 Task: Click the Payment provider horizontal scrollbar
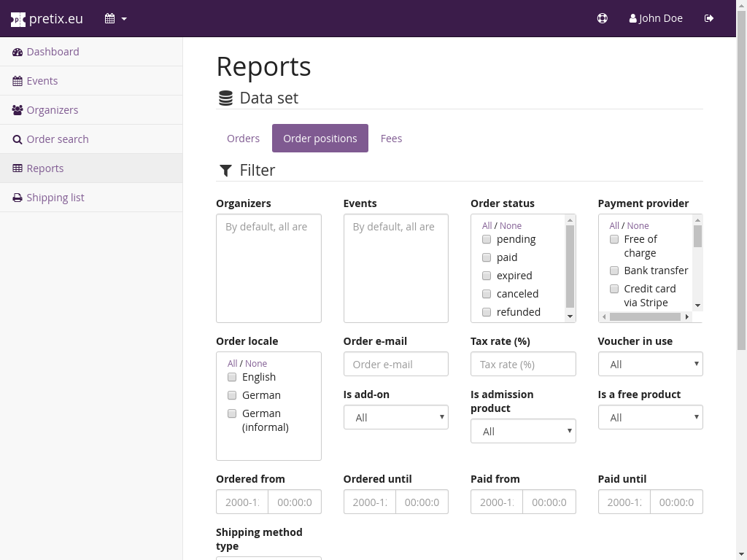click(x=646, y=316)
